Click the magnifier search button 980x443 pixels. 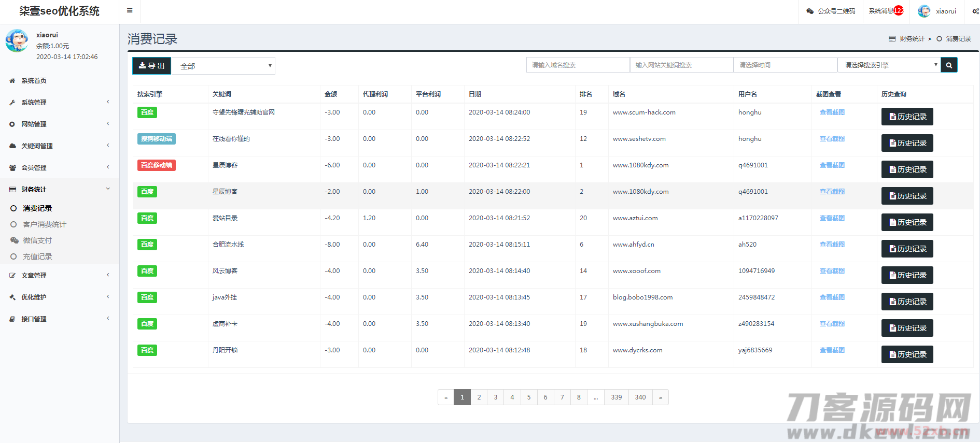pos(949,65)
